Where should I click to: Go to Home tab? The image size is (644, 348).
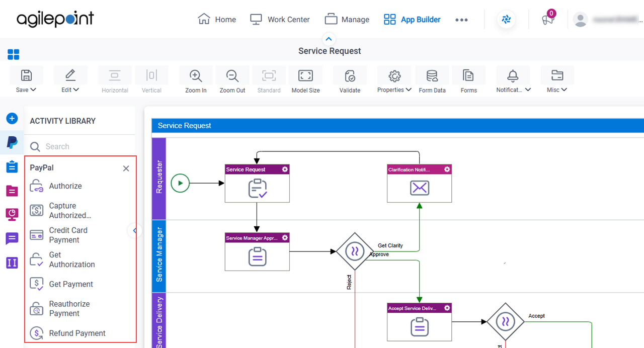click(x=217, y=20)
